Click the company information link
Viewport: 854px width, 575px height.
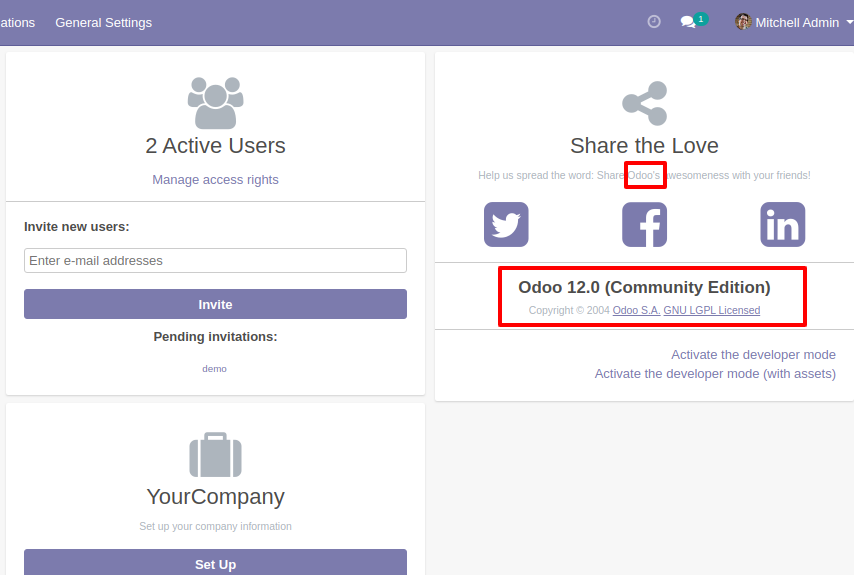(232, 526)
